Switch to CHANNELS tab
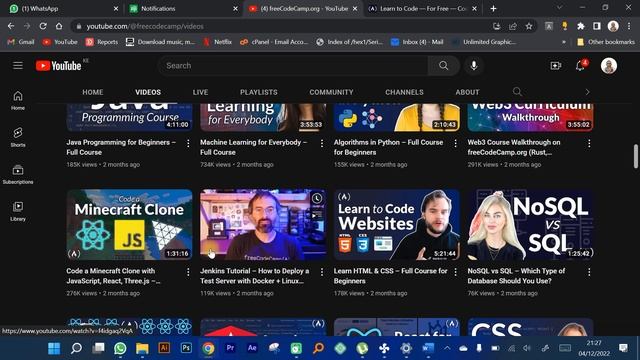640x360 pixels. pos(404,92)
